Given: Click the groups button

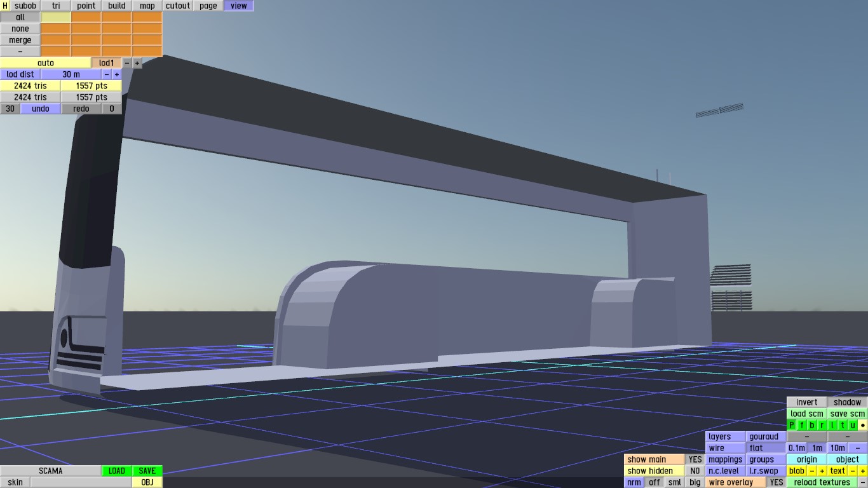Looking at the screenshot, I should pyautogui.click(x=766, y=459).
